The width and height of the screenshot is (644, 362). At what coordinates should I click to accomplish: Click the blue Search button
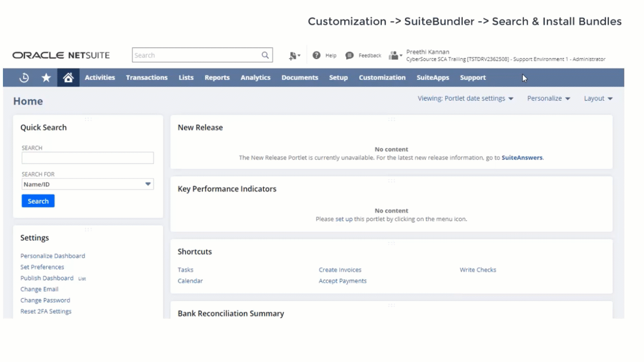click(38, 201)
